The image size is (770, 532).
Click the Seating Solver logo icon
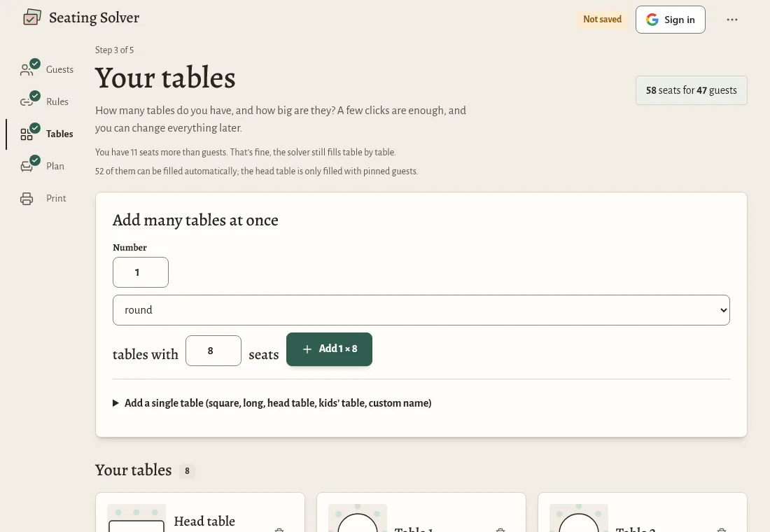click(32, 17)
